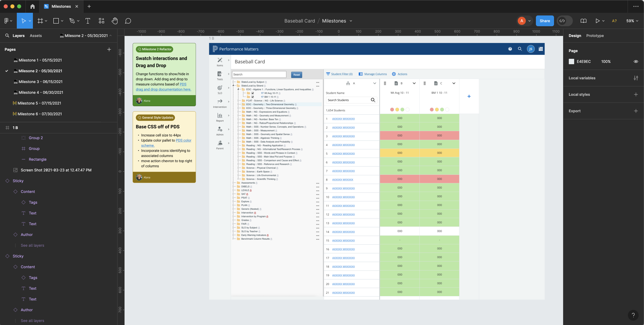
Task: Open the Frame tool options chevron
Action: [46, 21]
